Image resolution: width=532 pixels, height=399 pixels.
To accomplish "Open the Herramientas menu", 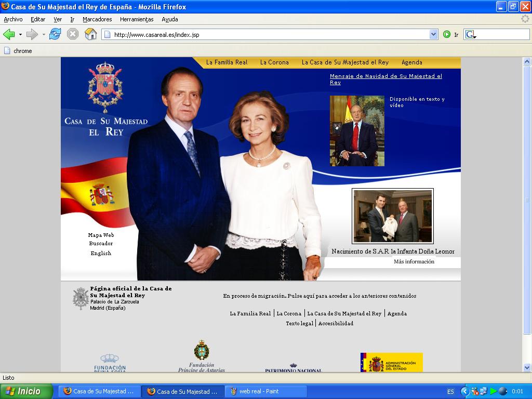I will click(x=137, y=19).
